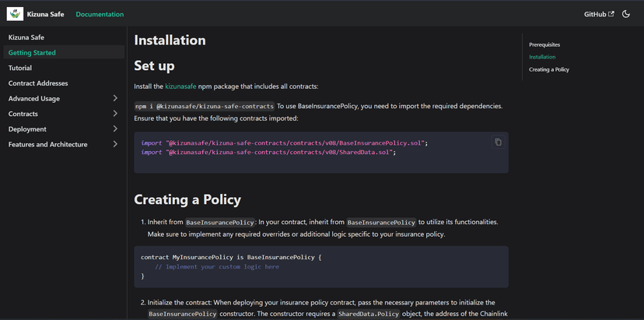
Task: Jump to Installation in table of contents
Action: (x=542, y=57)
